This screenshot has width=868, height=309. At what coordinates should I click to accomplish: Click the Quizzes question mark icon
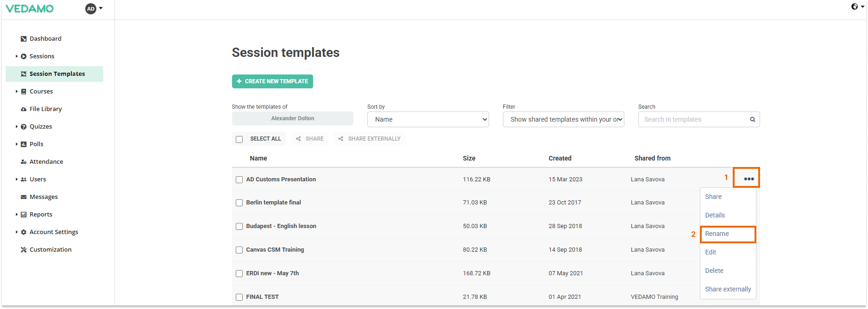tap(24, 127)
